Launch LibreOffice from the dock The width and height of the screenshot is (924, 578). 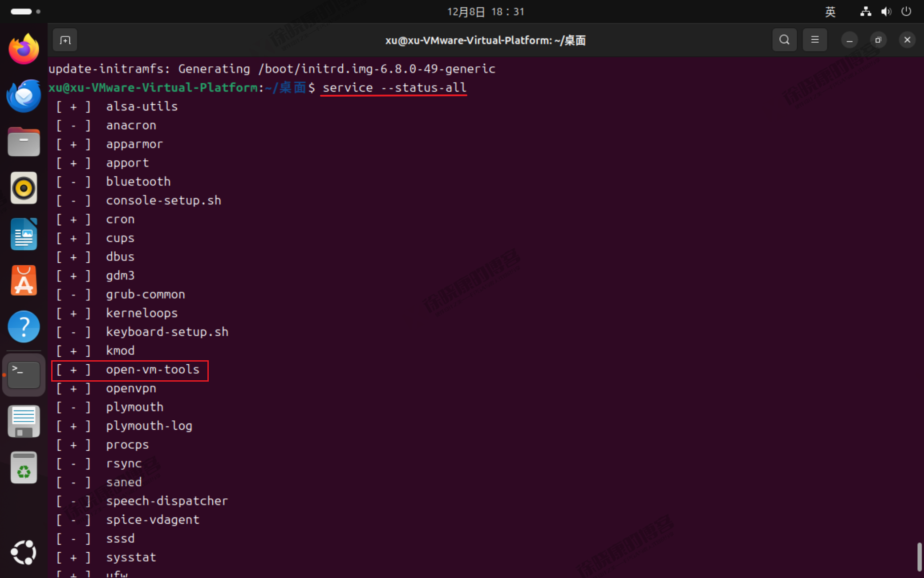[x=24, y=234]
